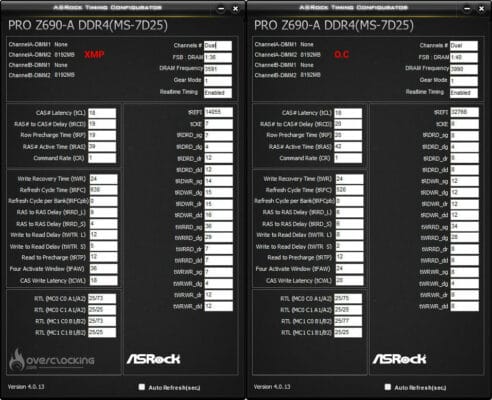Image resolution: width=492 pixels, height=400 pixels.
Task: Click Realtime Timing field in XMP window
Action: click(218, 93)
